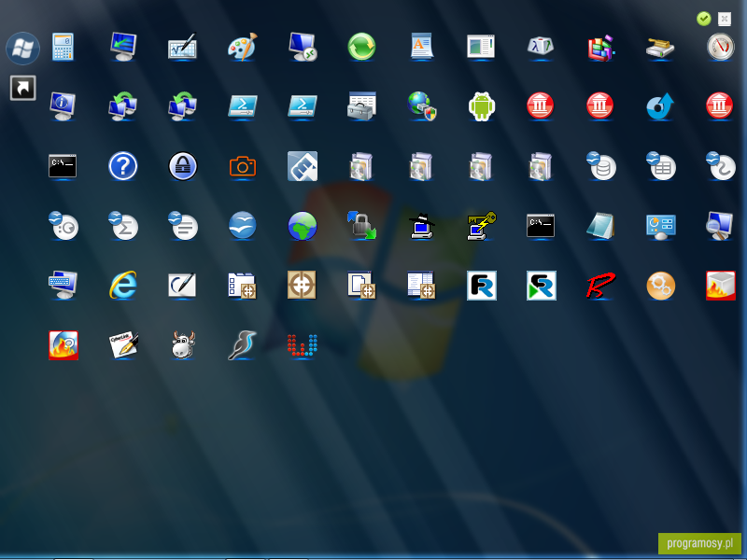Image resolution: width=747 pixels, height=560 pixels.
Task: Click the orange gears circle icon
Action: 660,286
